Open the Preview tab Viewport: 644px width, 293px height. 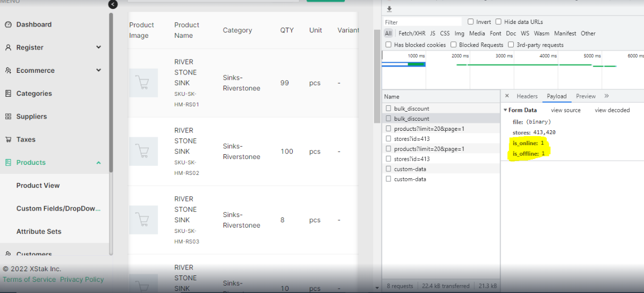point(586,96)
